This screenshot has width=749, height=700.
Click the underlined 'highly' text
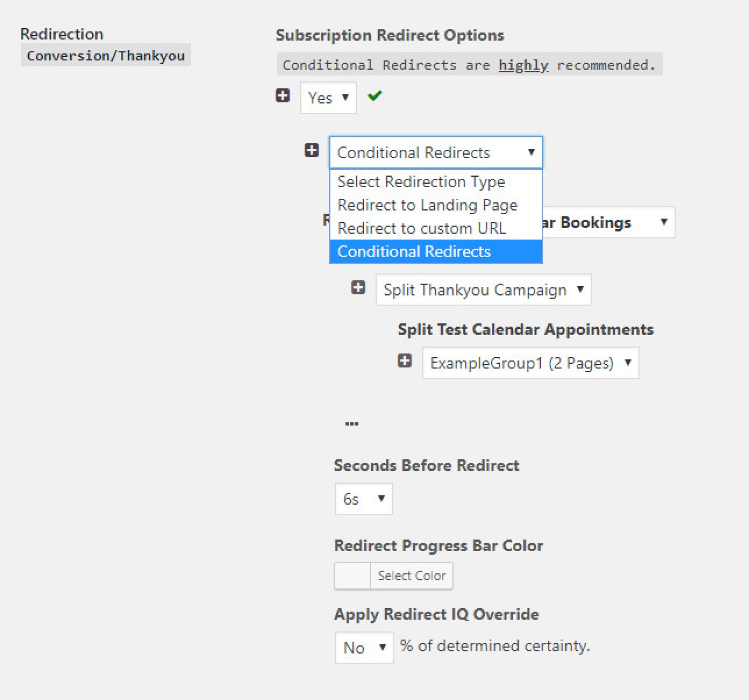523,65
